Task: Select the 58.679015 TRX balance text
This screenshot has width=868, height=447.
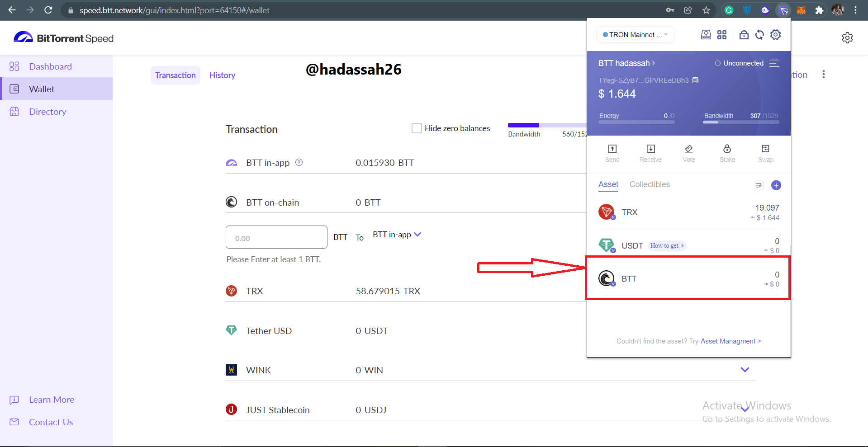Action: click(388, 291)
